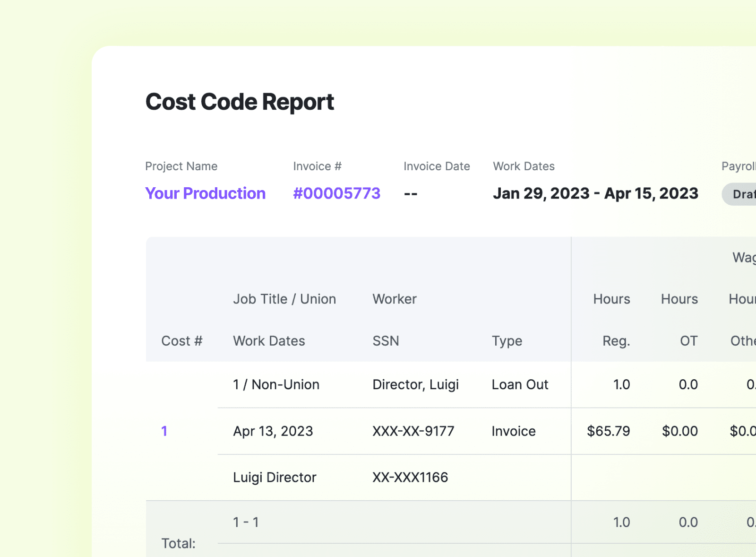
Task: Click the 1 / Non-Union job title cell
Action: tap(276, 384)
